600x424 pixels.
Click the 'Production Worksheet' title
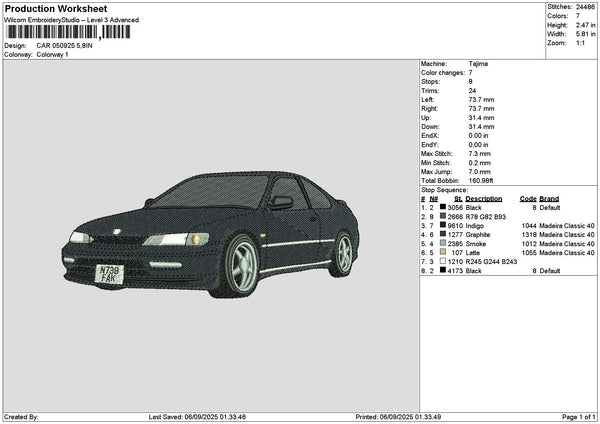56,8
